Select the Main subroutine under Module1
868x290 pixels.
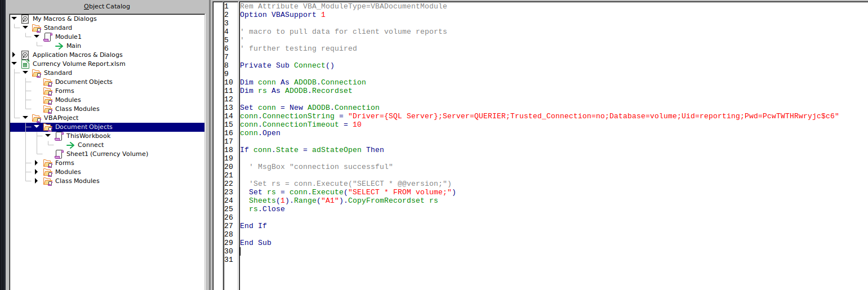[x=74, y=46]
